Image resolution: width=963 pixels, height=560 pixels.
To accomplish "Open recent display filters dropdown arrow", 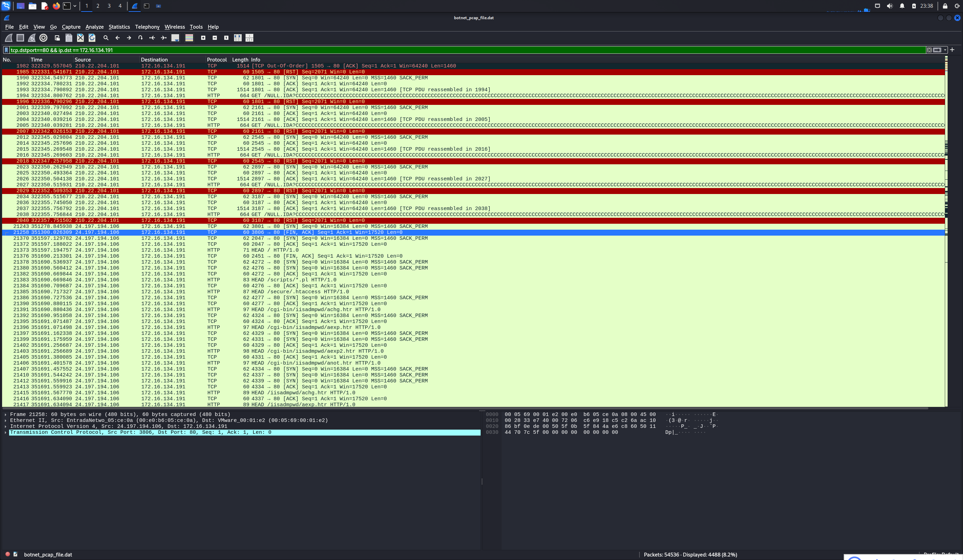I will pyautogui.click(x=945, y=50).
